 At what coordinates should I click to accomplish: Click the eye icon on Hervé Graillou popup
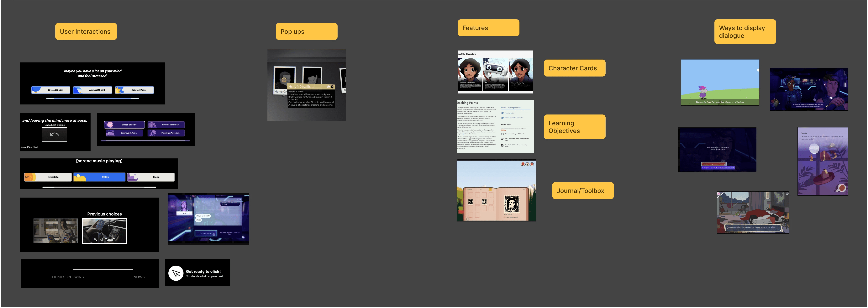(328, 87)
